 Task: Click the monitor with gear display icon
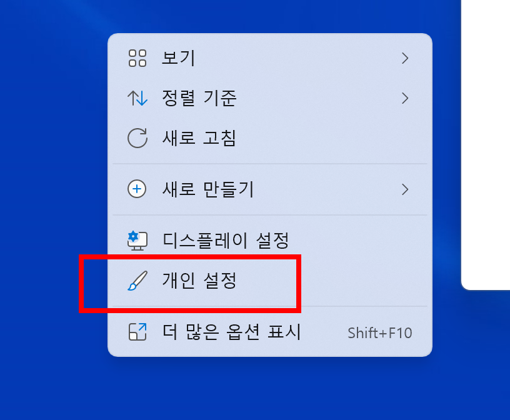click(x=137, y=241)
